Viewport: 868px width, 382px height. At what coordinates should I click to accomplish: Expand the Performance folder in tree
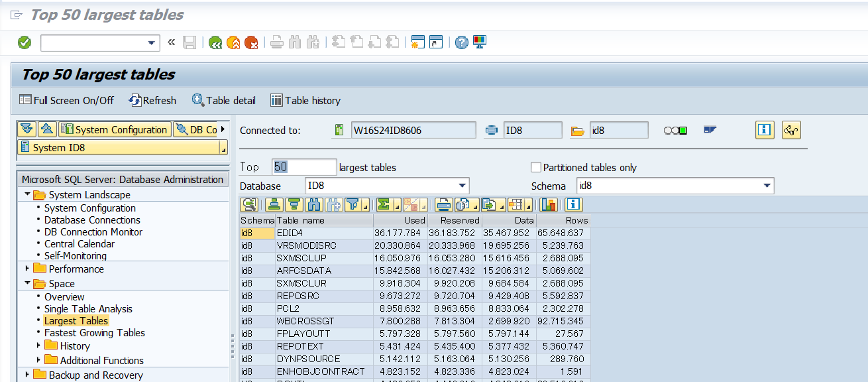tap(27, 269)
